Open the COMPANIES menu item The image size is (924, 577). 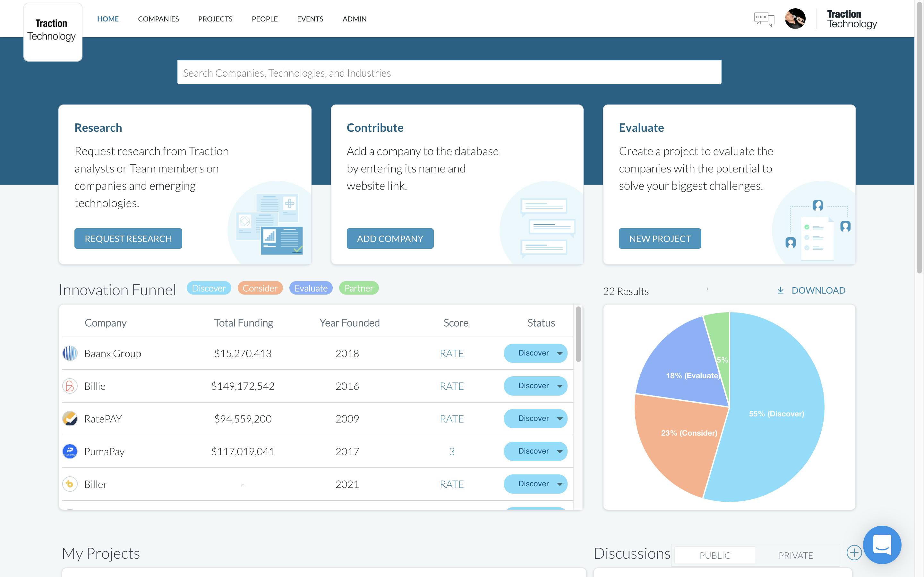[x=158, y=18]
